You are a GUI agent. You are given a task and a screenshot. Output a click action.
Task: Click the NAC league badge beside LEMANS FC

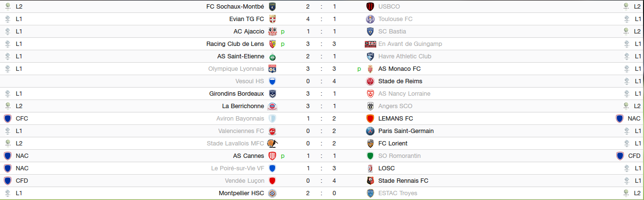point(620,119)
